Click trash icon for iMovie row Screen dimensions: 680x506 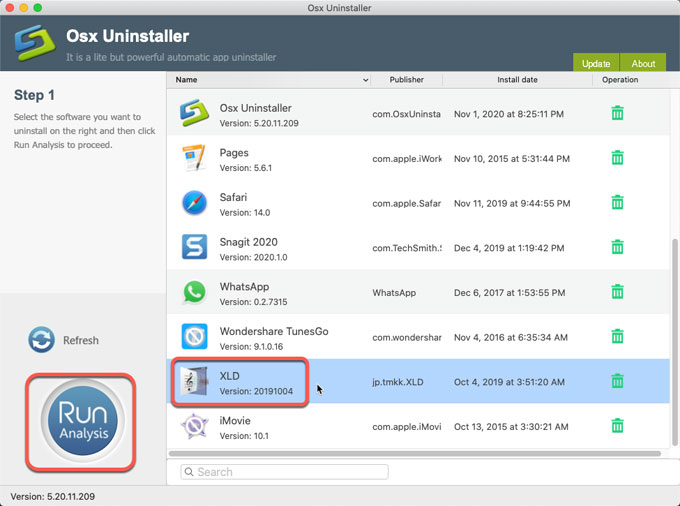click(618, 426)
